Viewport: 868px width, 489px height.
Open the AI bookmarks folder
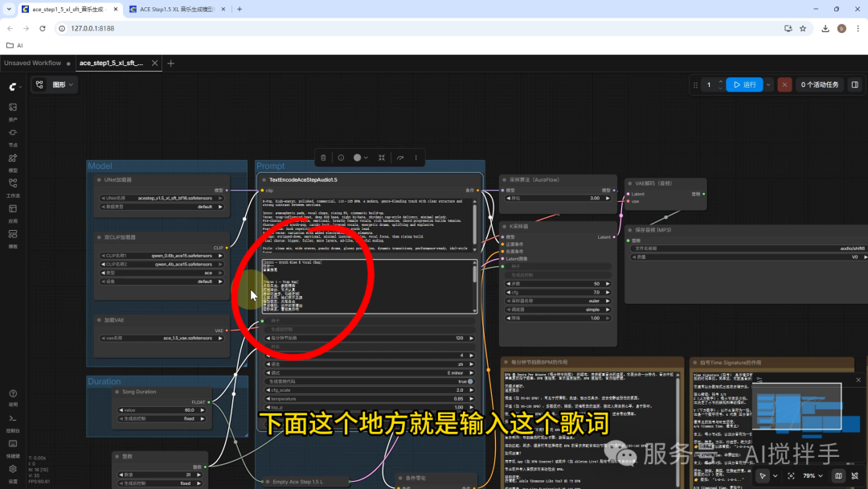(14, 45)
